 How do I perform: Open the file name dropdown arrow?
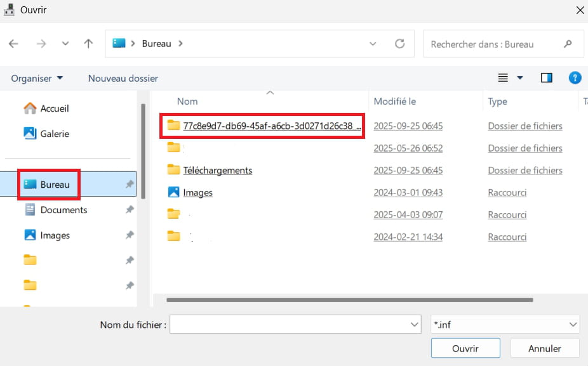[415, 324]
